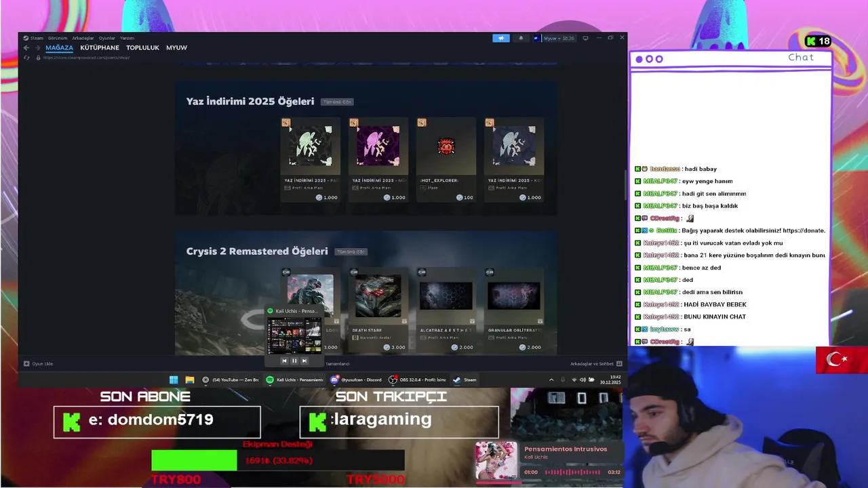Open the Yardım menu
The height and width of the screenshot is (488, 868).
(x=127, y=38)
